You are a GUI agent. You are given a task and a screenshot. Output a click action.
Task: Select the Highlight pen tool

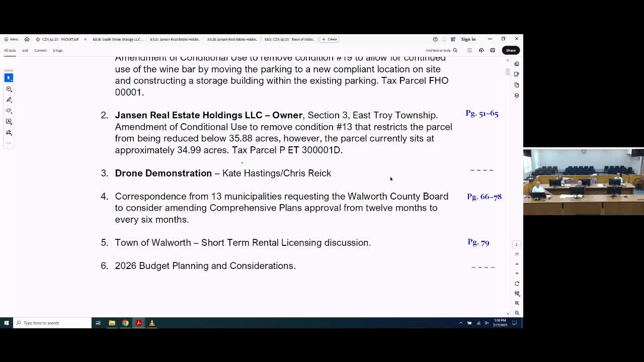(x=9, y=100)
